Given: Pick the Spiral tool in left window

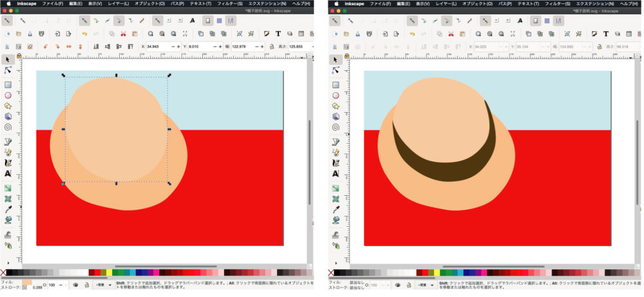Looking at the screenshot, I should [x=9, y=127].
